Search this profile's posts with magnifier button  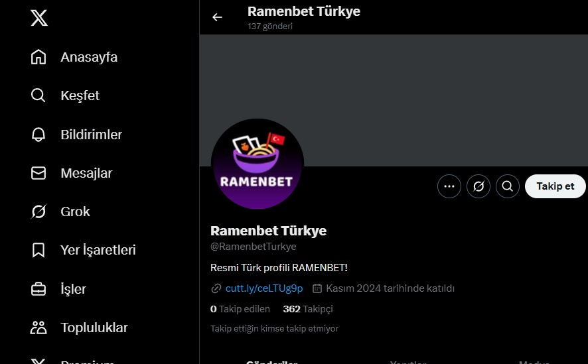click(x=508, y=186)
